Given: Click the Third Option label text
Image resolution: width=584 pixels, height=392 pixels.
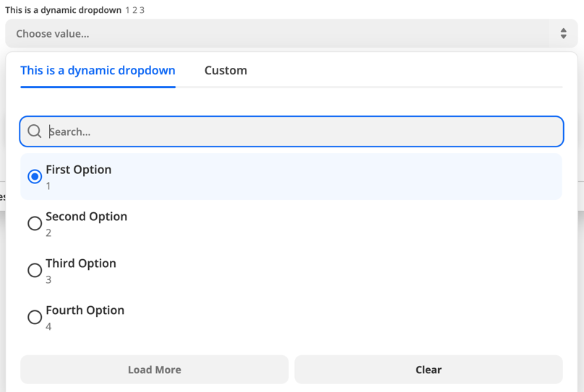Looking at the screenshot, I should (x=81, y=263).
